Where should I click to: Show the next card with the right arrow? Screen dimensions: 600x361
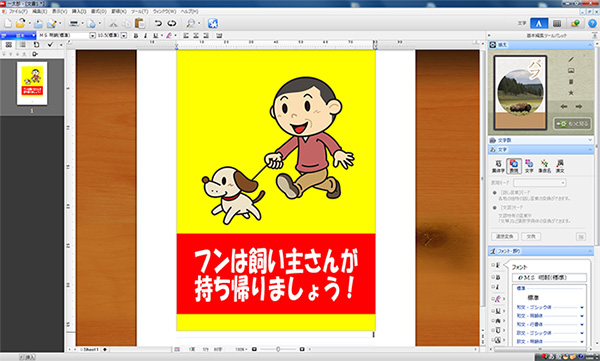coord(579,106)
